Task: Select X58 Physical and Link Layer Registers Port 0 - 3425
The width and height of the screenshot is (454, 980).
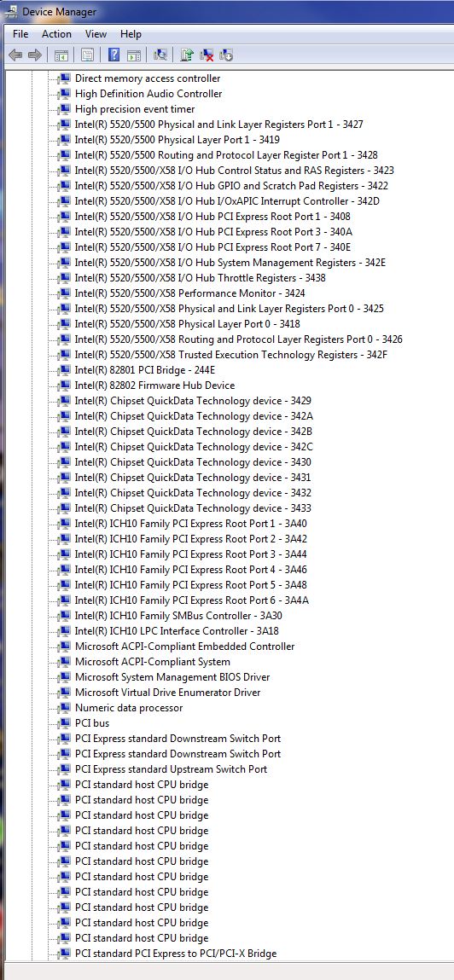Action: (229, 309)
